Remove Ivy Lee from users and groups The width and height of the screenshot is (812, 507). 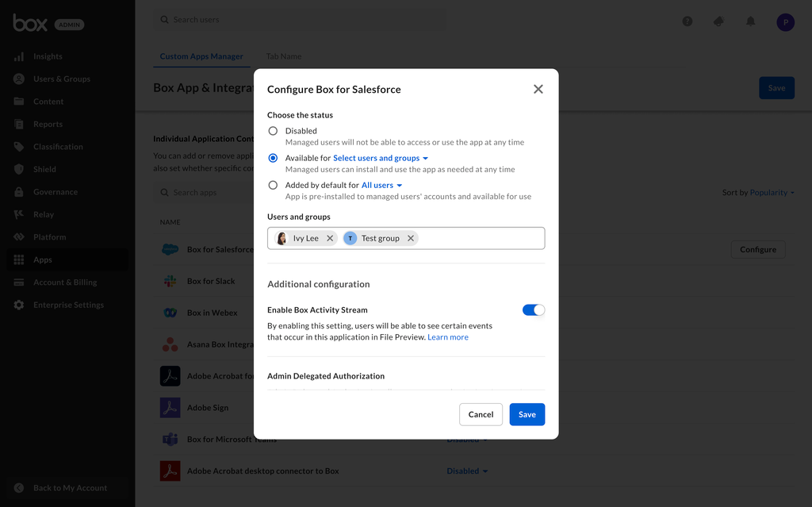pyautogui.click(x=330, y=238)
